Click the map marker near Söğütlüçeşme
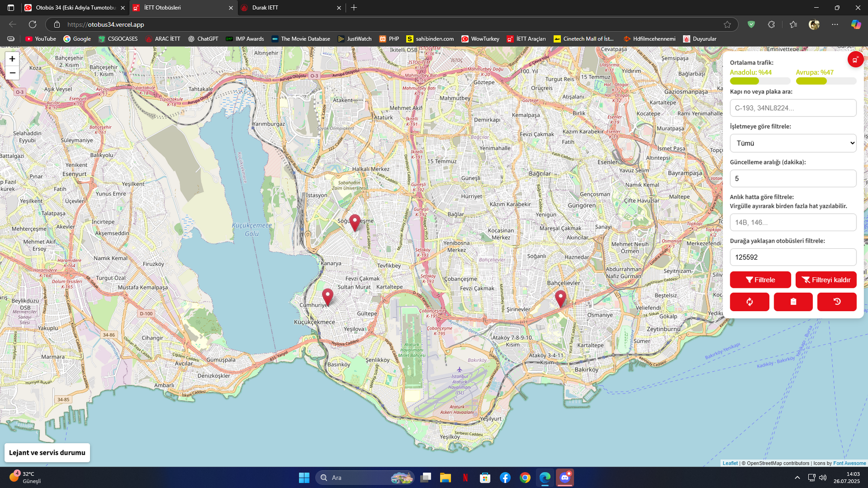 coord(354,223)
